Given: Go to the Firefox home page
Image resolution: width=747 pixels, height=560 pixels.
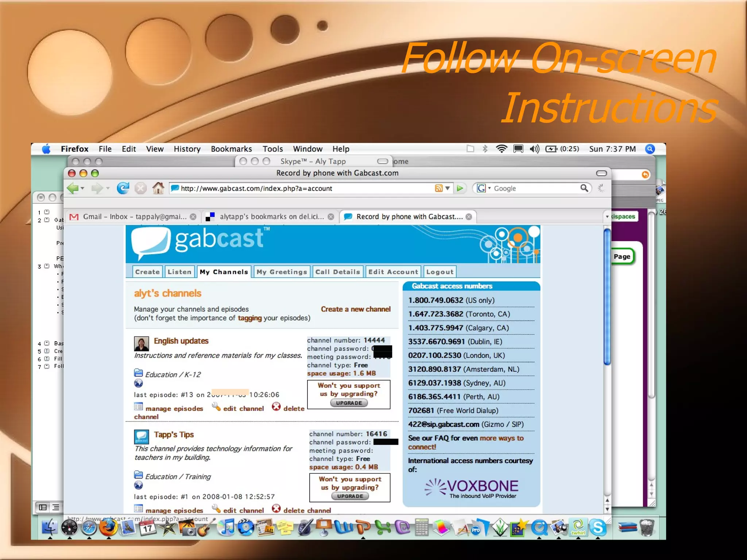Looking at the screenshot, I should (x=158, y=188).
